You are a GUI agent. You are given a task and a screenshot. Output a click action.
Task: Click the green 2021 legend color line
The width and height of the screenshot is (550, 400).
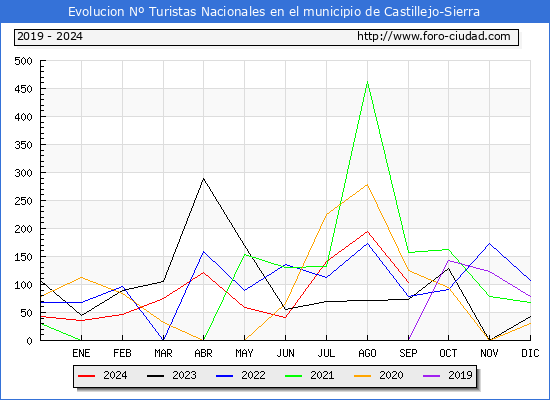[x=294, y=376]
